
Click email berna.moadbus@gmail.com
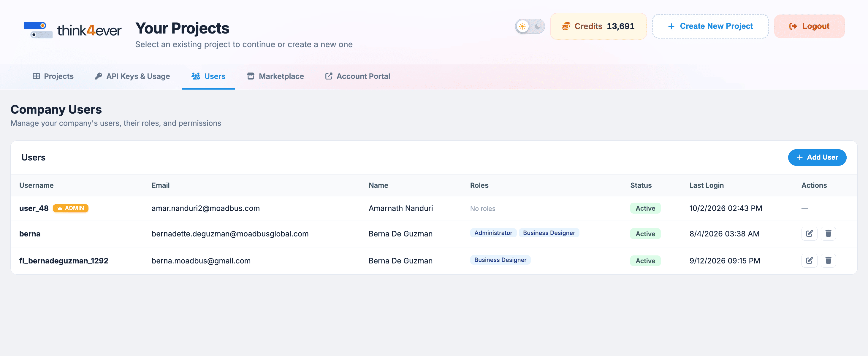(x=201, y=261)
